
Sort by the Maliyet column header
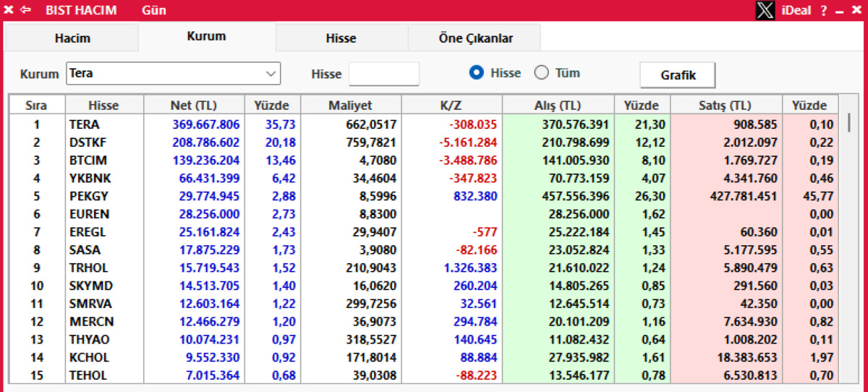(350, 106)
